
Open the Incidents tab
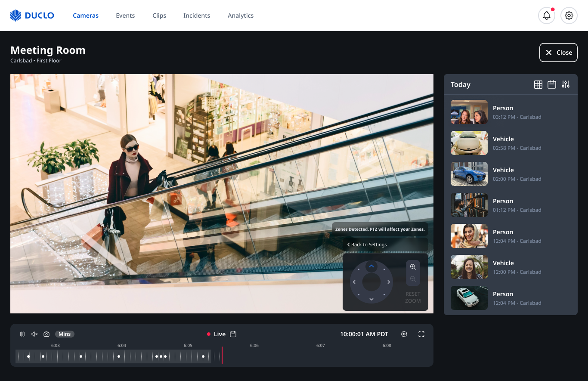tap(197, 15)
